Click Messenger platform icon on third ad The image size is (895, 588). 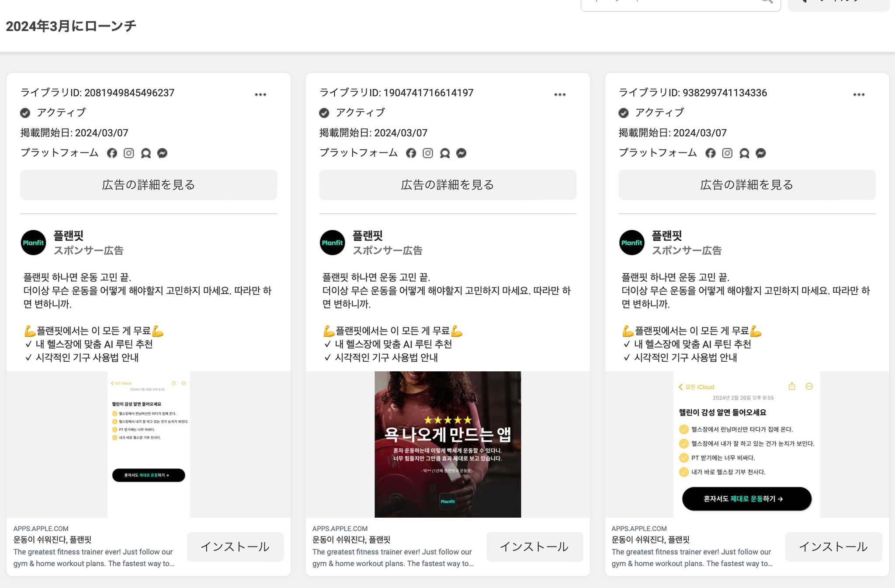(761, 153)
